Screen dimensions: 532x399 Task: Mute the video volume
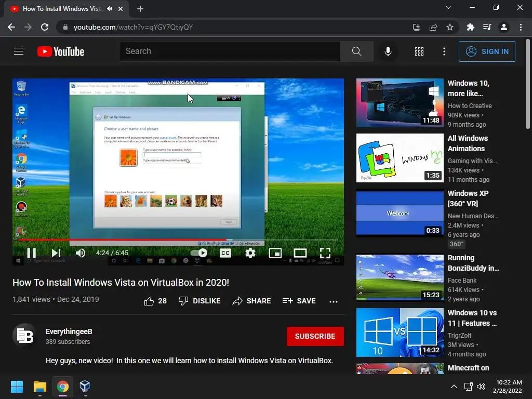81,253
